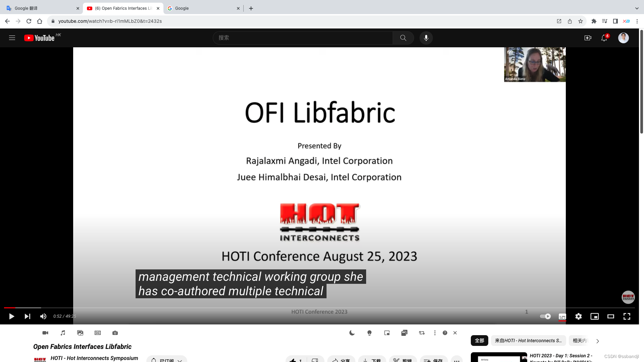
Task: Go to the browser home page
Action: pos(40,21)
